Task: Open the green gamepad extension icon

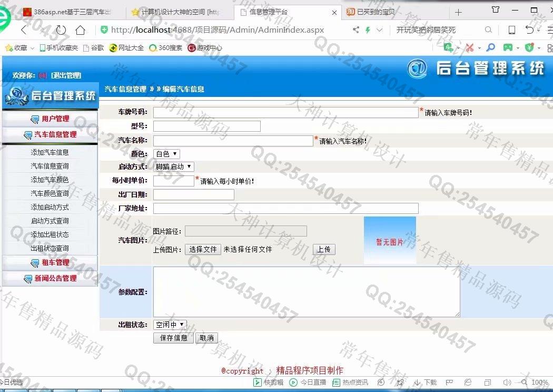Action: pos(508,47)
